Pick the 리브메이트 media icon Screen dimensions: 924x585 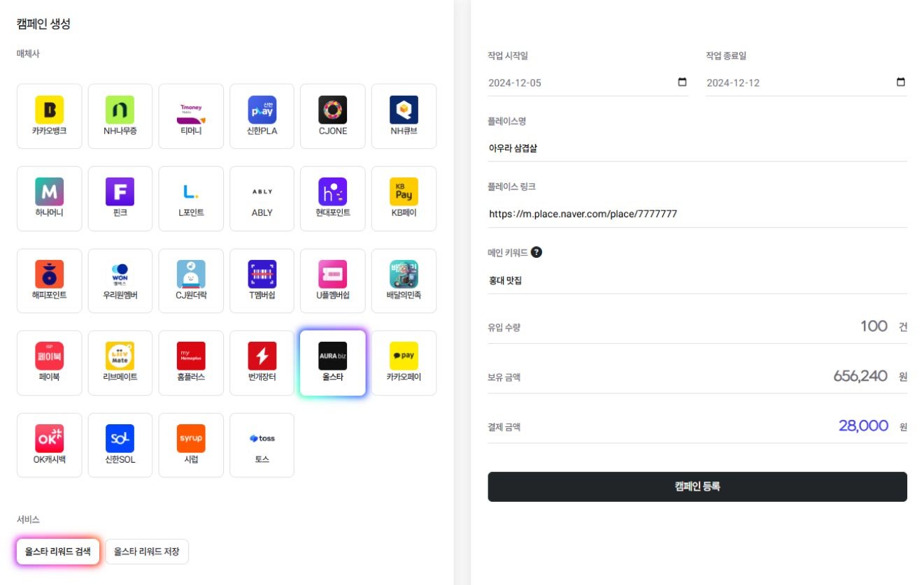click(x=120, y=363)
